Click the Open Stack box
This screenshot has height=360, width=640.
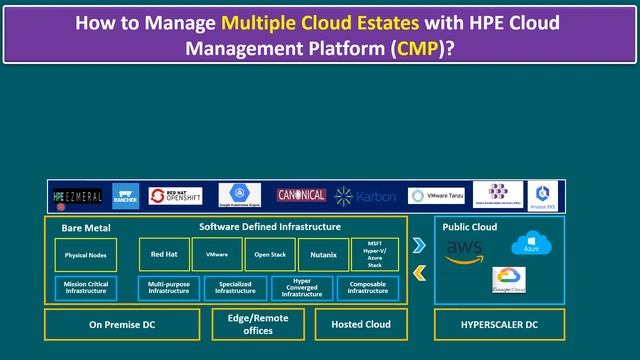[270, 254]
